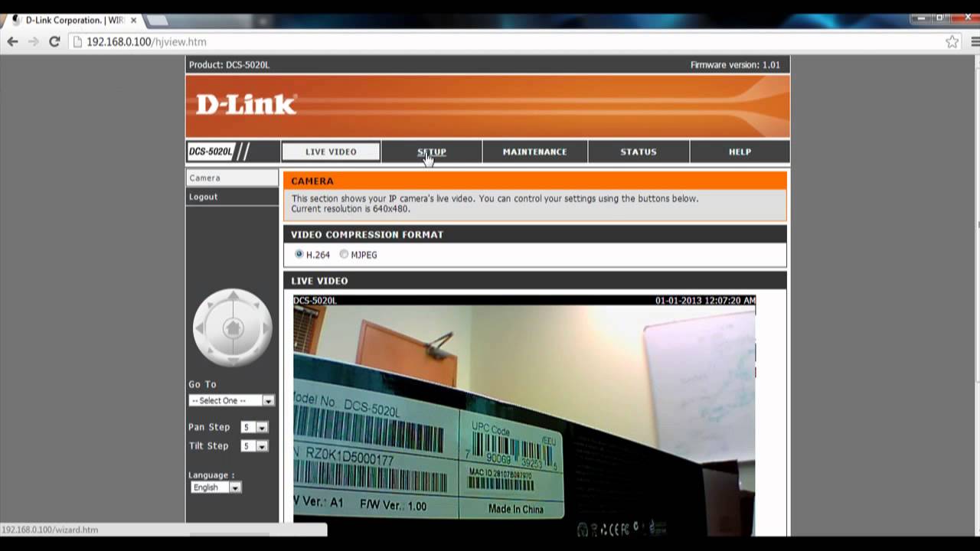Click the 'Product: DCS-5020L' text
Screen dimensions: 980x551
pos(229,65)
